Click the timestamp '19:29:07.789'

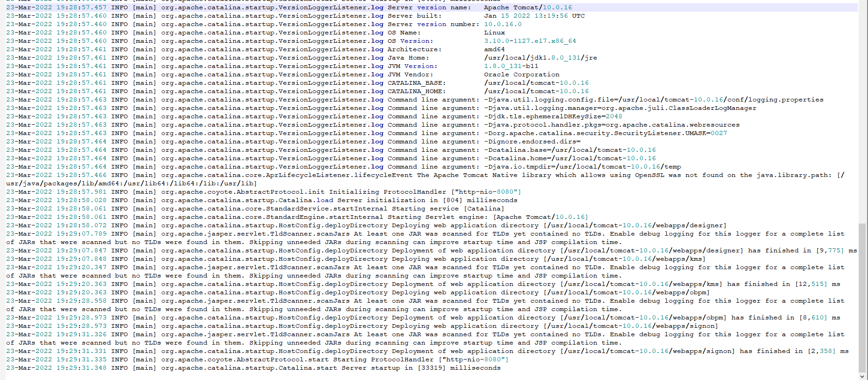coord(82,234)
